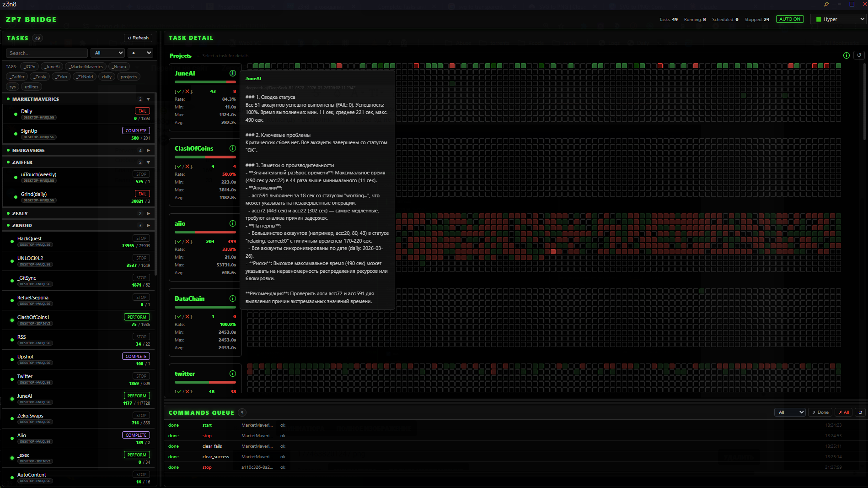The width and height of the screenshot is (868, 488).
Task: Enable the daily tag filter
Action: (x=107, y=77)
